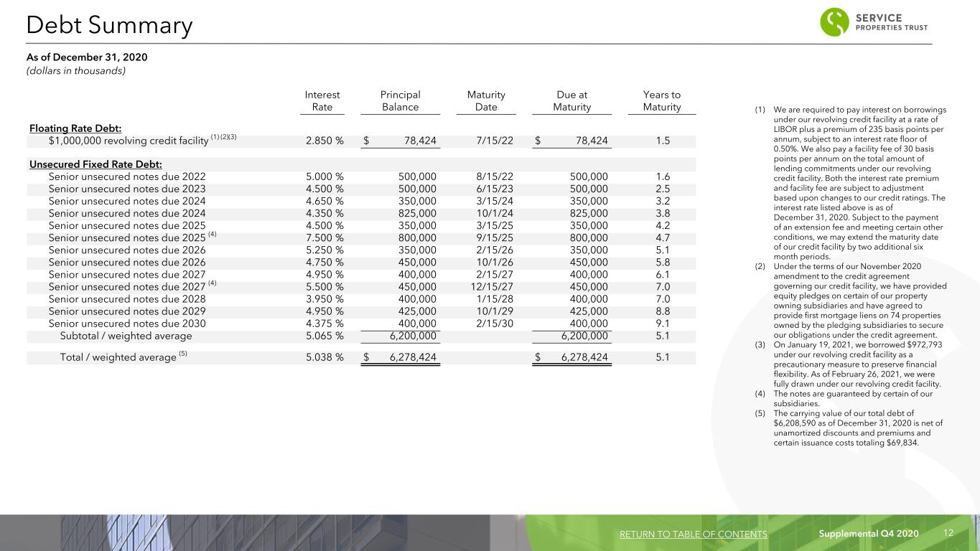
Task: Select the Principal Balance column header
Action: [400, 101]
